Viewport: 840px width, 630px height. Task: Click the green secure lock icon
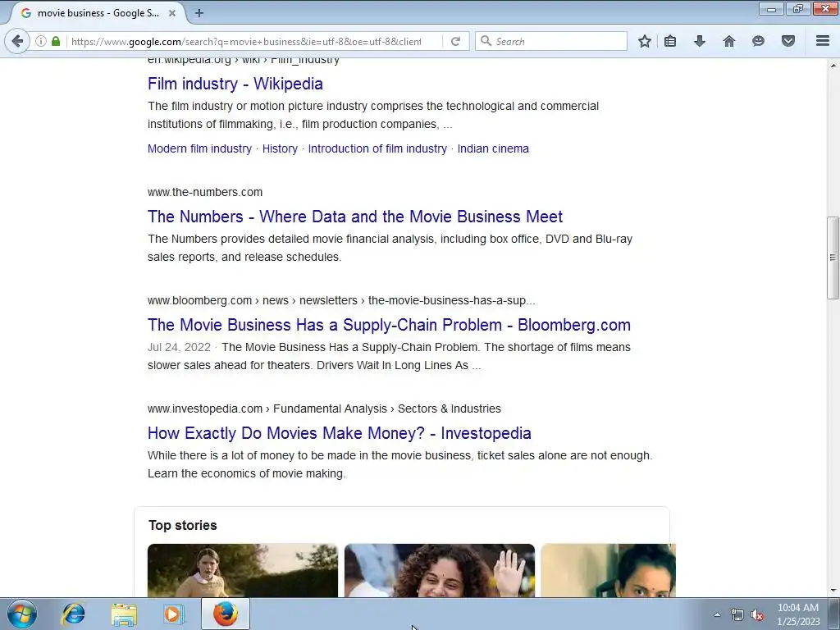click(x=56, y=41)
